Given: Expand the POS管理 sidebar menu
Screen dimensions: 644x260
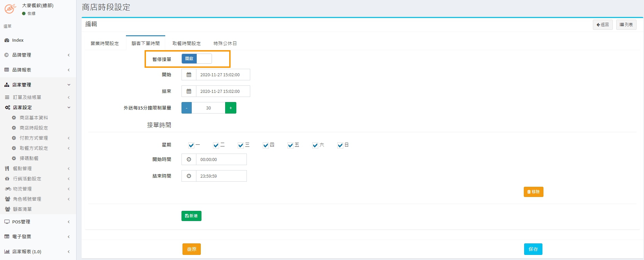Looking at the screenshot, I should 37,222.
